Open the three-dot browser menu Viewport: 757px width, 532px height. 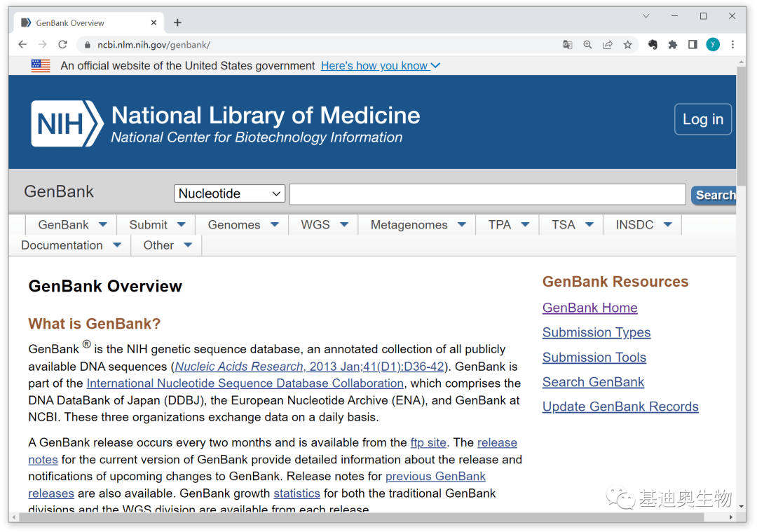click(732, 44)
